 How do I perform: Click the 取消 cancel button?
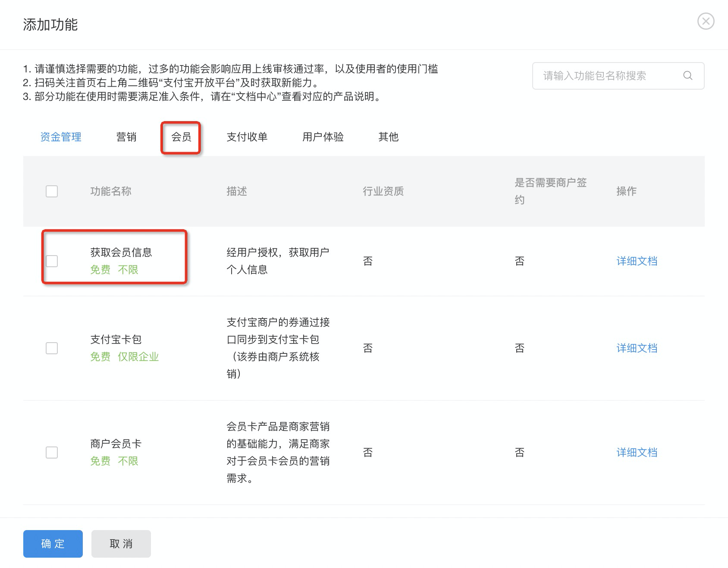(121, 543)
